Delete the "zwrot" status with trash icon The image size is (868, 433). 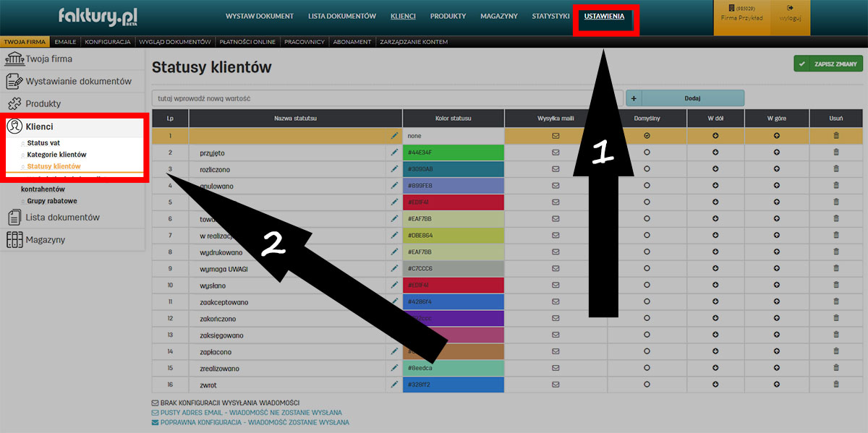point(836,385)
